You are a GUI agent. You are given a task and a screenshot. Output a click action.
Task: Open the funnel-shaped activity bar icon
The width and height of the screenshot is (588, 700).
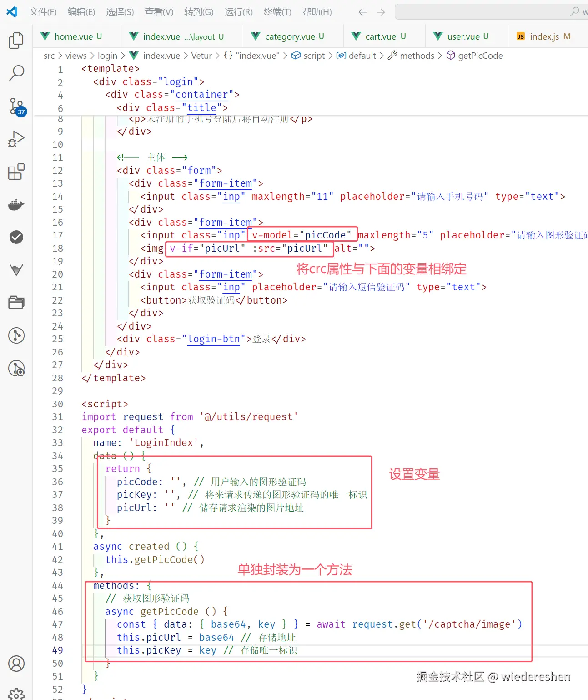(16, 270)
